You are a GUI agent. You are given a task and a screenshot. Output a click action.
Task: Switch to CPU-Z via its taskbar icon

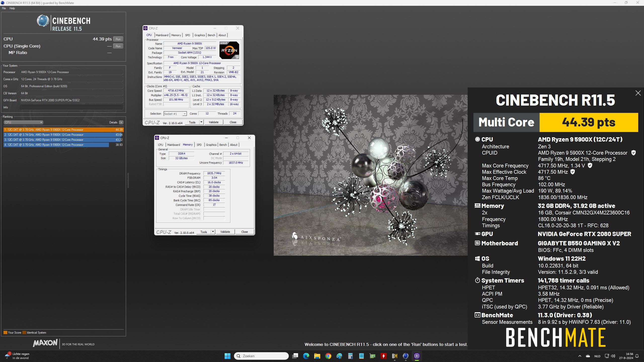tap(417, 356)
